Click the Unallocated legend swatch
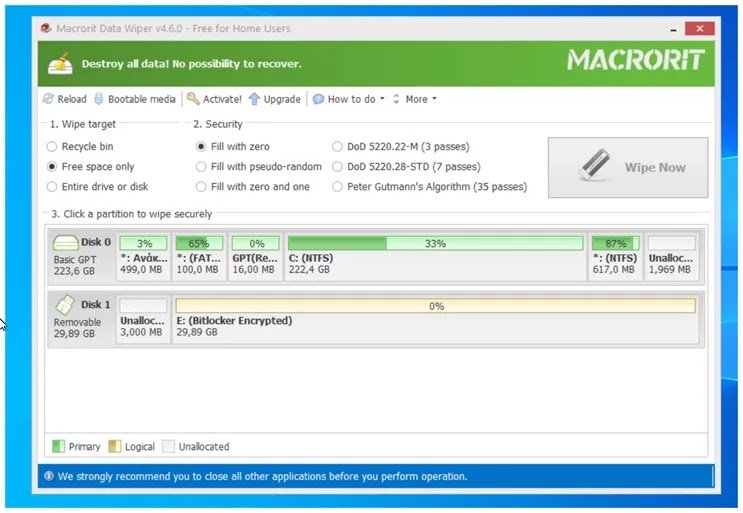This screenshot has height=513, width=743. (168, 446)
